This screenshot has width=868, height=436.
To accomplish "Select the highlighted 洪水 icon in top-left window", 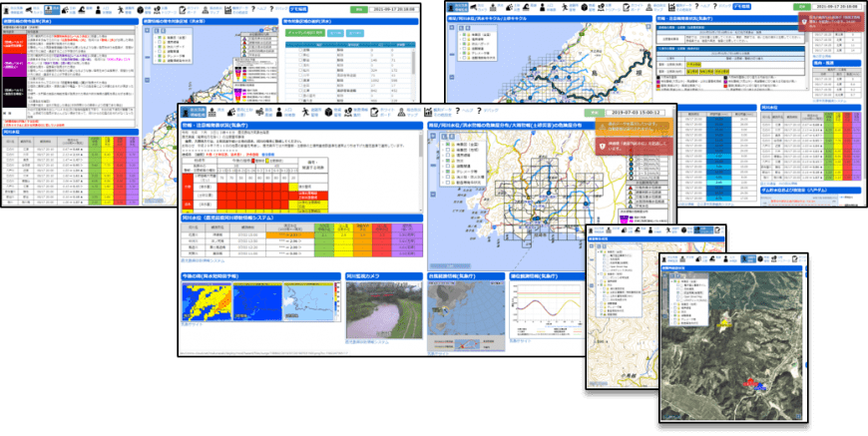I will click(x=52, y=9).
